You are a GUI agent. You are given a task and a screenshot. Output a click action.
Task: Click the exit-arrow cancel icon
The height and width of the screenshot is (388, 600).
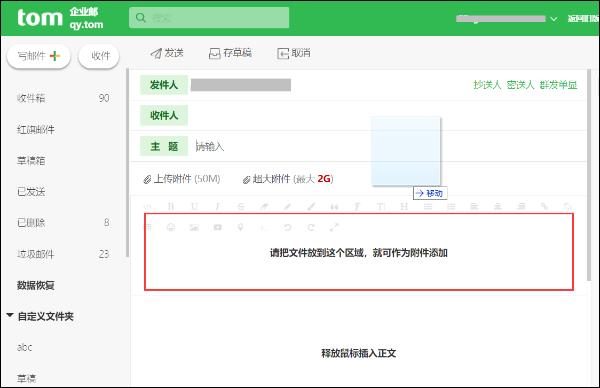(x=283, y=54)
